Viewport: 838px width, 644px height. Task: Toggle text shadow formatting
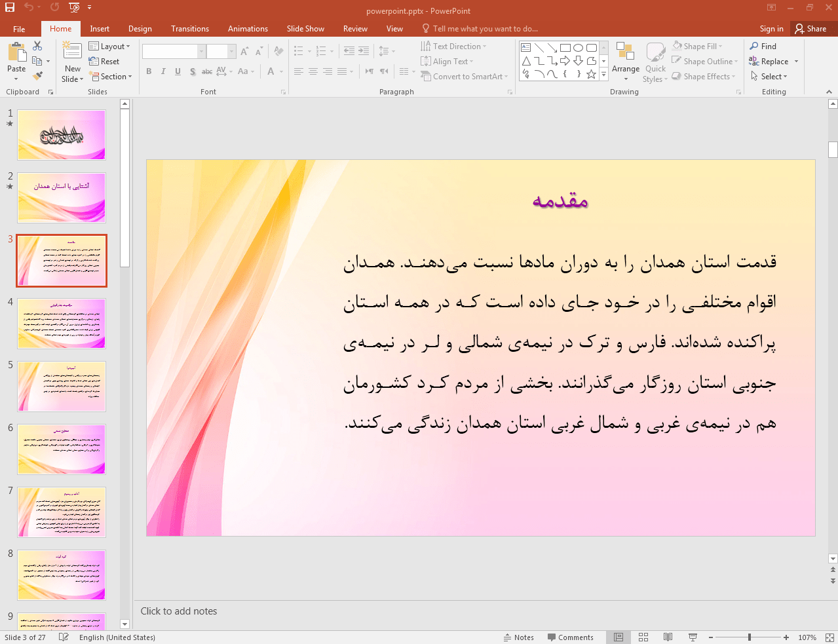click(192, 71)
